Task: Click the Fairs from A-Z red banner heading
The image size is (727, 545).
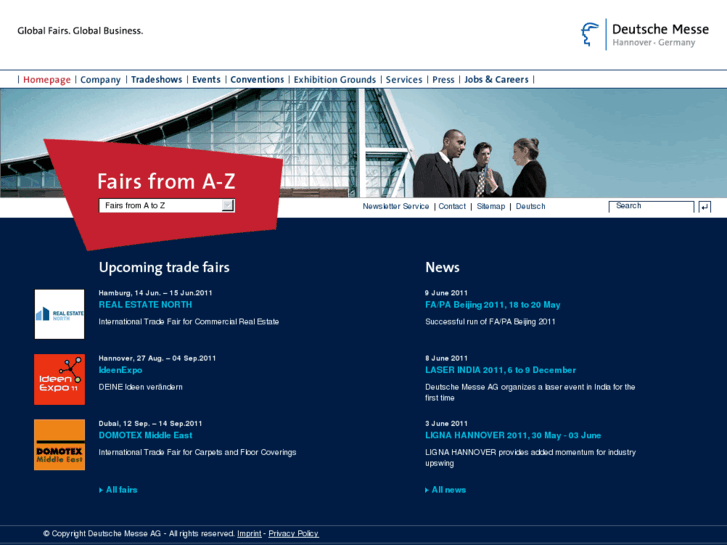Action: click(x=166, y=181)
